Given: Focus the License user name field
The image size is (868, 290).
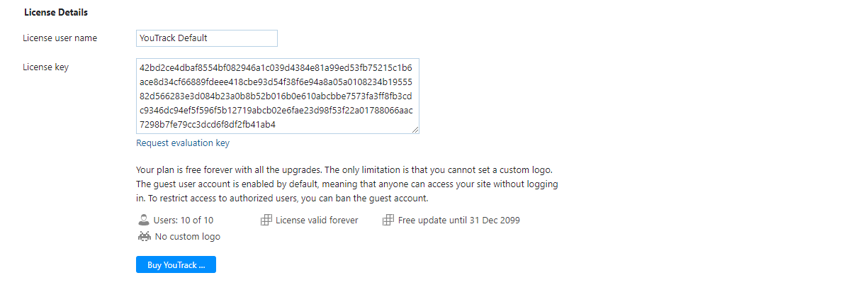Looking at the screenshot, I should (x=206, y=38).
